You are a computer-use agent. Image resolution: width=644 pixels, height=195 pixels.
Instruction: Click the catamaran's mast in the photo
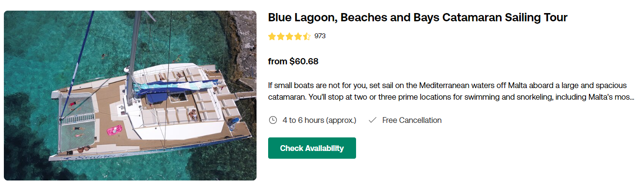click(x=134, y=44)
